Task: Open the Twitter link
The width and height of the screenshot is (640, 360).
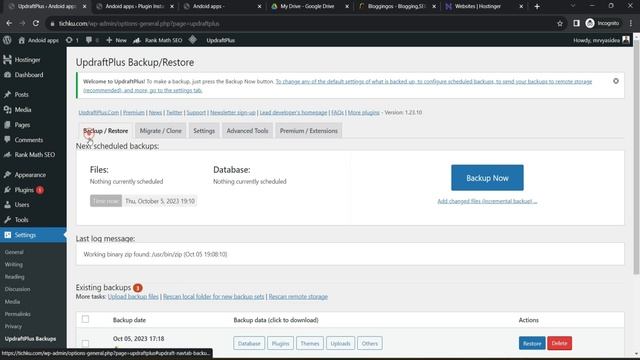Action: tap(174, 112)
